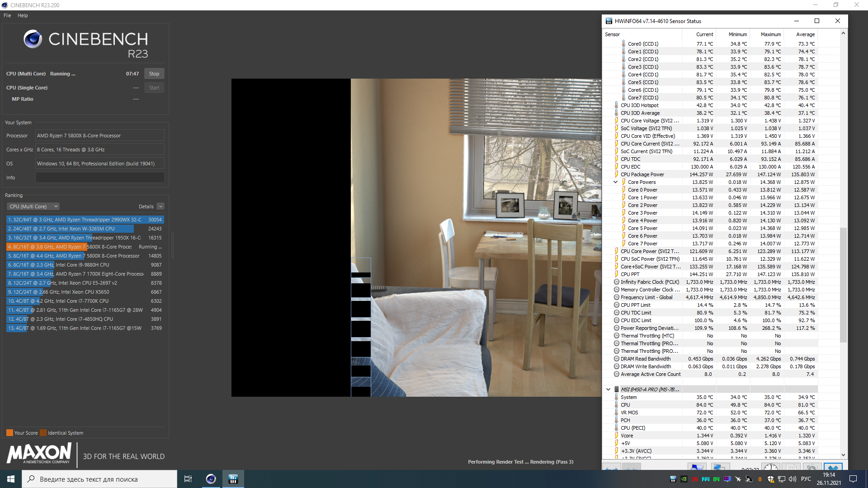
Task: Click the Windows search box
Action: (x=99, y=479)
